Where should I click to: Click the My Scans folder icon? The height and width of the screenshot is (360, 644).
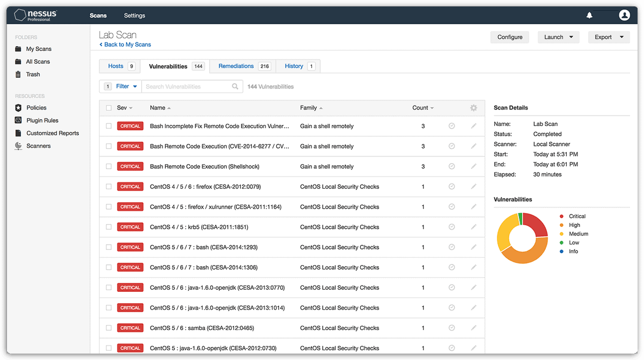pos(18,49)
